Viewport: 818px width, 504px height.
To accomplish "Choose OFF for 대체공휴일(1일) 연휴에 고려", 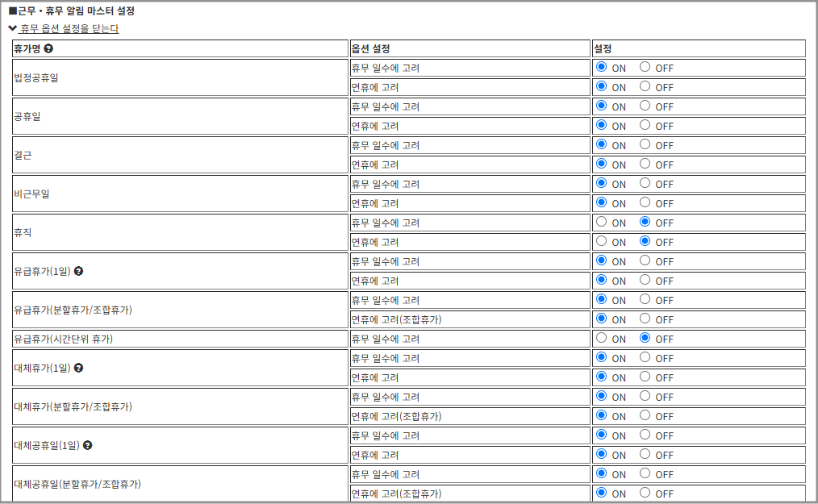I will [645, 454].
